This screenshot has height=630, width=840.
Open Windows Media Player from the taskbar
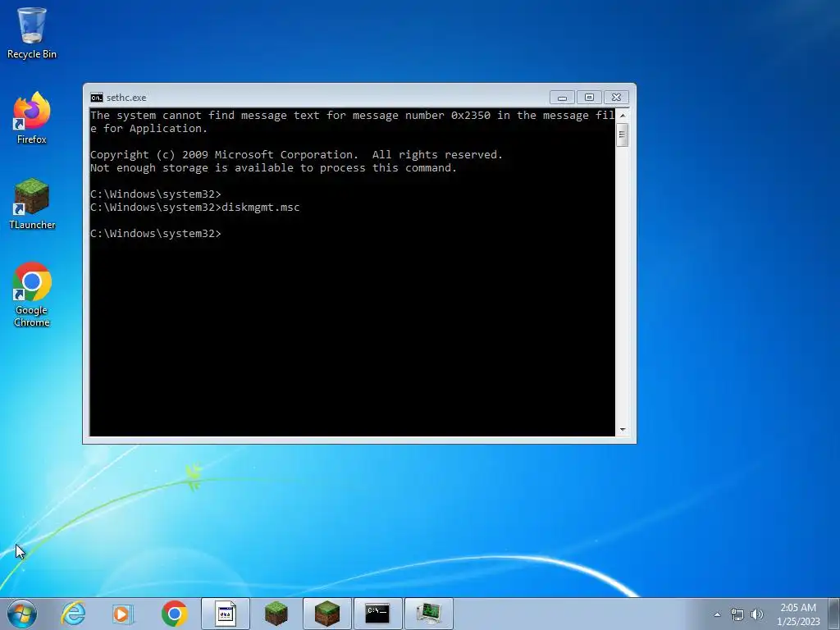(123, 614)
